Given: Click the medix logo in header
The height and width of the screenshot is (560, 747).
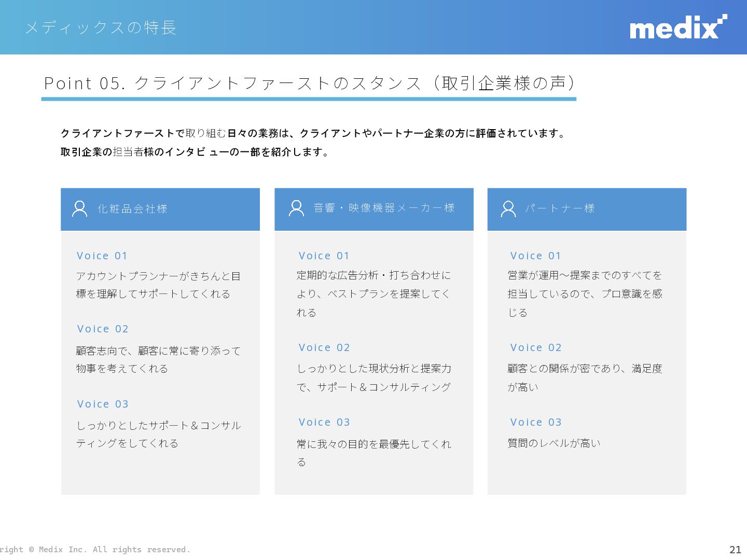Looking at the screenshot, I should pos(679,27).
